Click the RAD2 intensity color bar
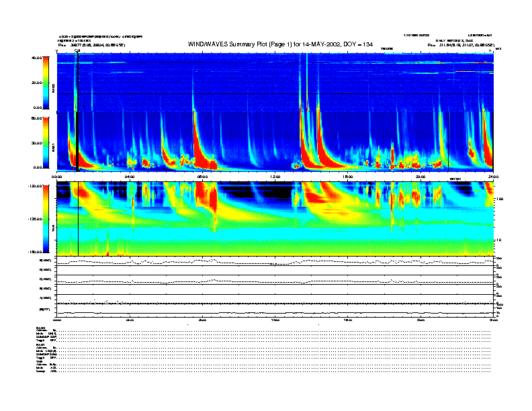The image size is (532, 411). point(46,83)
